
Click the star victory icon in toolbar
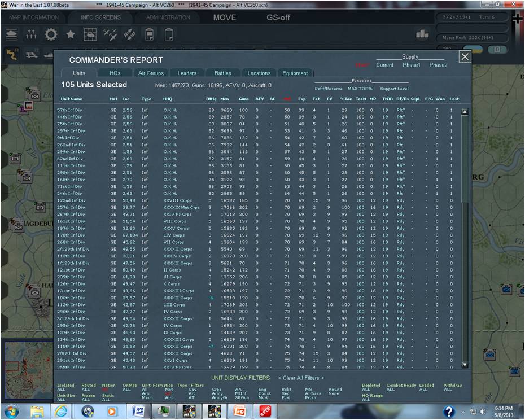tap(71, 34)
